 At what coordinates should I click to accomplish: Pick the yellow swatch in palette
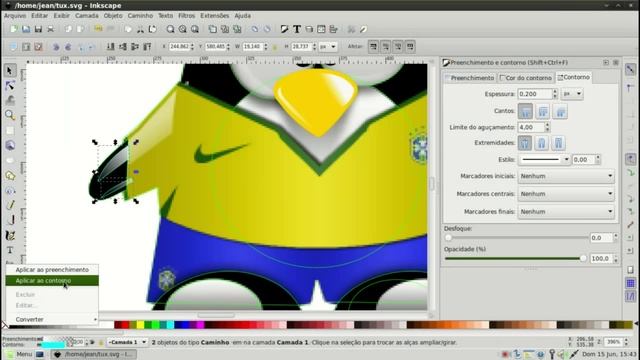[x=140, y=325]
